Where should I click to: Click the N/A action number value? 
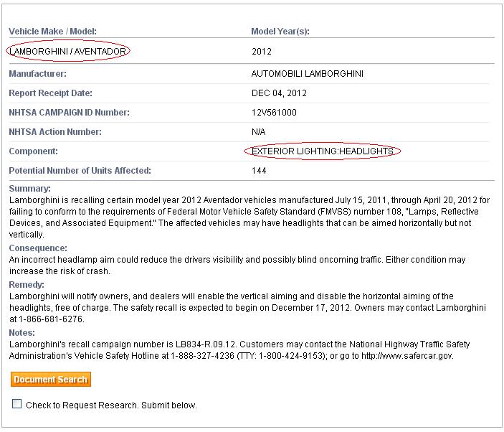[259, 132]
